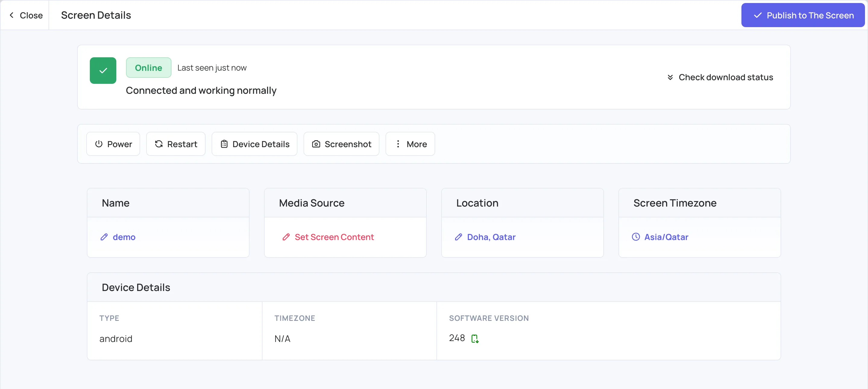Image resolution: width=868 pixels, height=389 pixels.
Task: Click the green checkmark status icon
Action: tap(103, 71)
